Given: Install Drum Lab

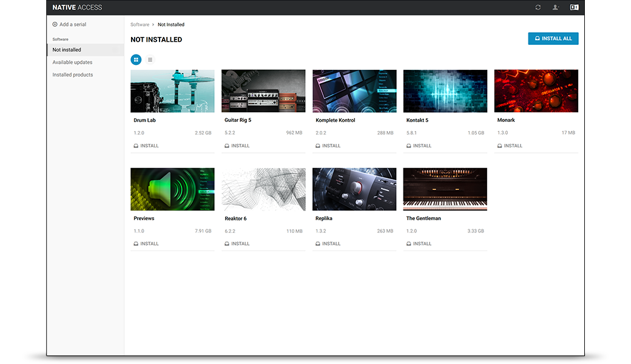Looking at the screenshot, I should pos(146,146).
